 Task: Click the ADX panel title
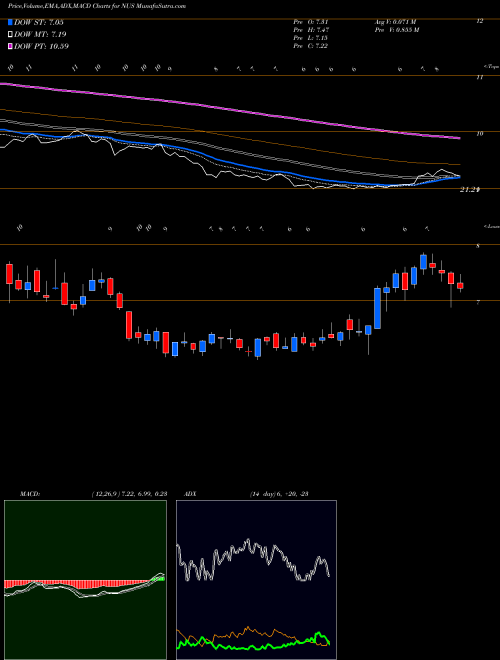click(x=191, y=494)
